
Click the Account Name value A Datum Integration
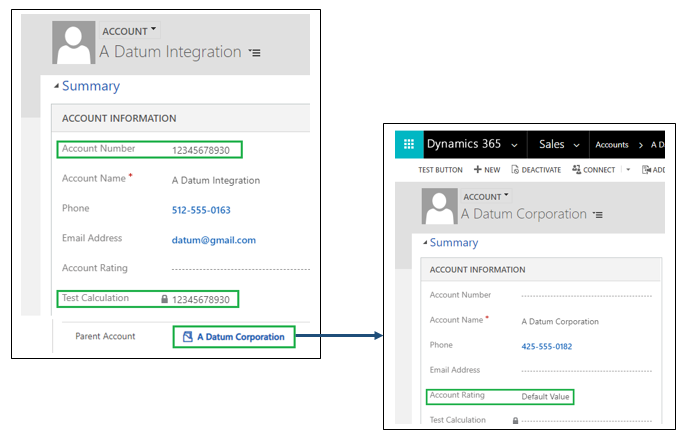(x=216, y=181)
